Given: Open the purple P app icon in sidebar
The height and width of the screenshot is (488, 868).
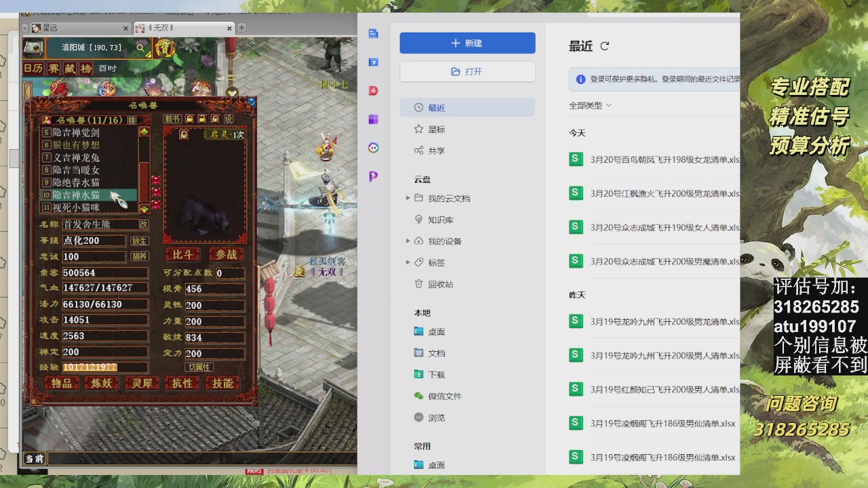Looking at the screenshot, I should (x=373, y=176).
